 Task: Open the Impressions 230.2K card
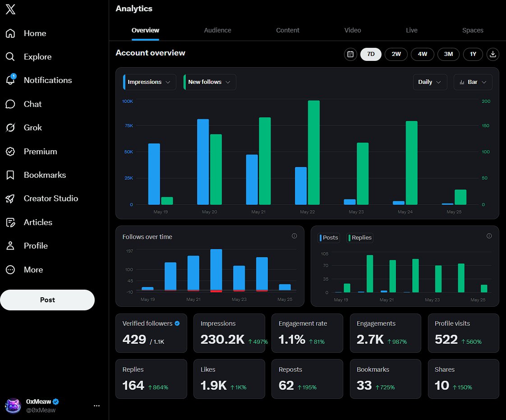tap(229, 333)
